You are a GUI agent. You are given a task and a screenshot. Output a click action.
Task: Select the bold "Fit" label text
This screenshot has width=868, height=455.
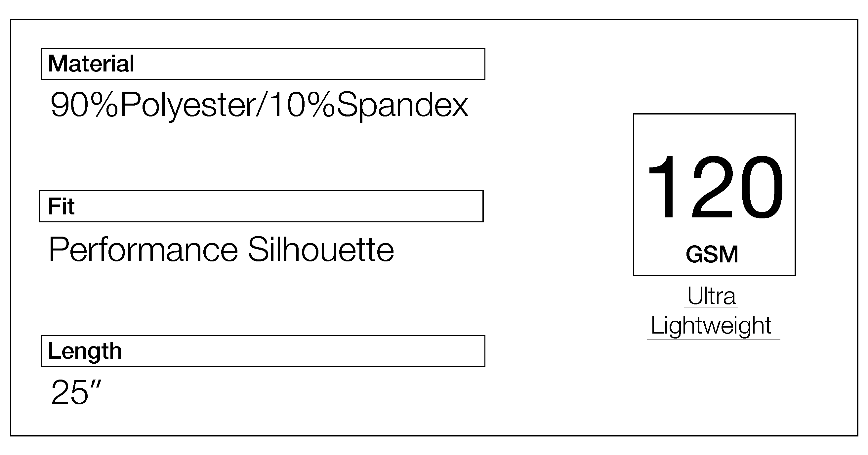(x=61, y=206)
